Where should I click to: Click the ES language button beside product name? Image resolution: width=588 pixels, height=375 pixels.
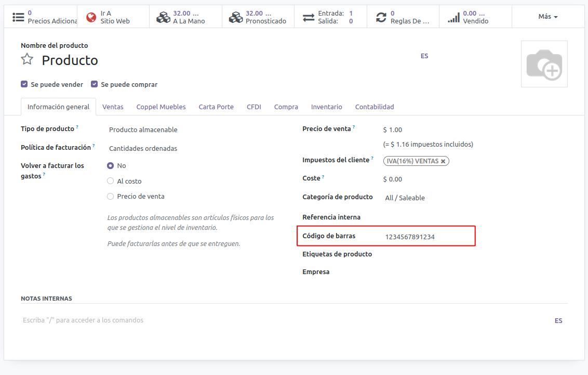click(x=424, y=56)
